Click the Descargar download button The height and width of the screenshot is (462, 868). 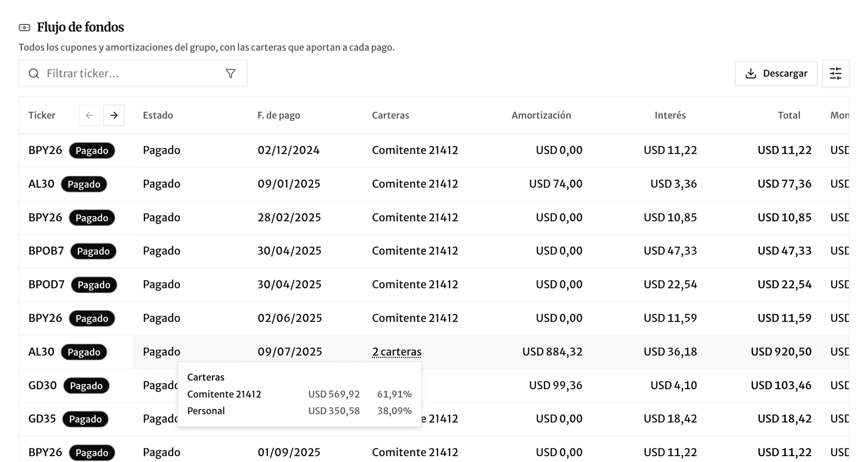(x=776, y=73)
